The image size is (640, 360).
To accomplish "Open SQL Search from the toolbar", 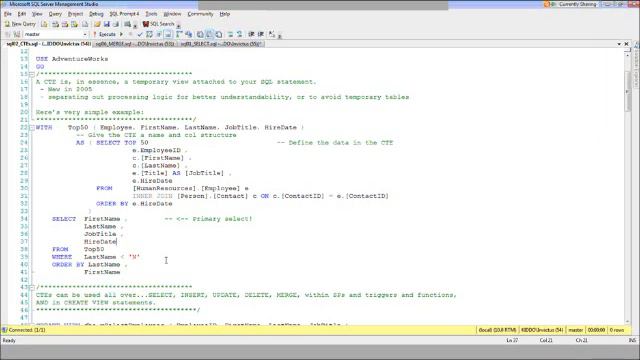I will click(158, 24).
